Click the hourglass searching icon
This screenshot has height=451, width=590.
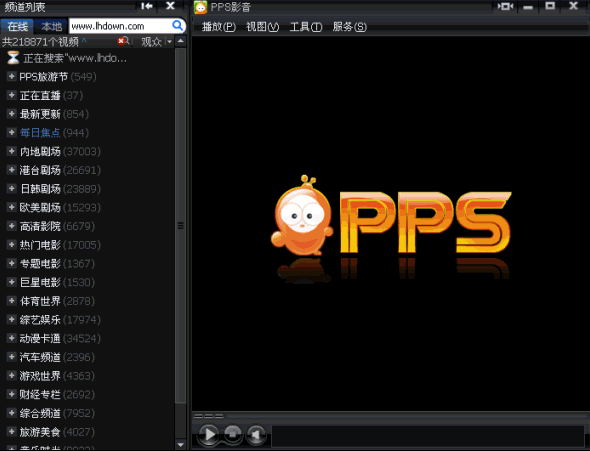[x=13, y=58]
